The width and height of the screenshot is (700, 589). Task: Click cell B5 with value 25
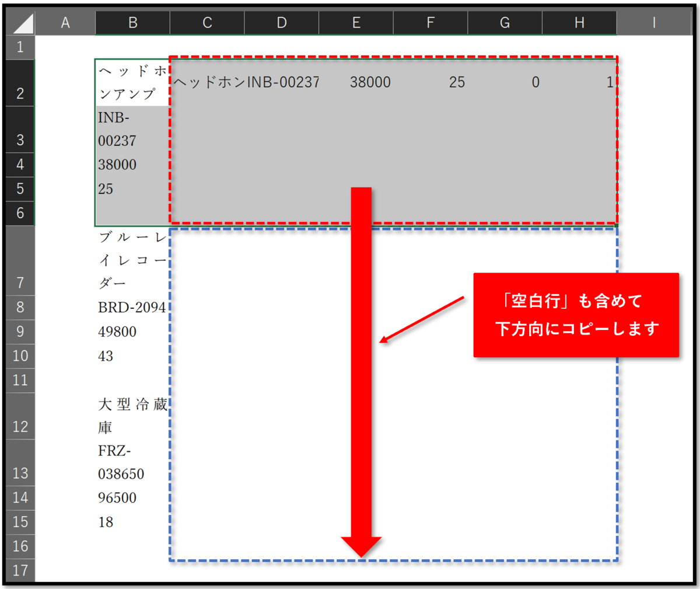[132, 189]
